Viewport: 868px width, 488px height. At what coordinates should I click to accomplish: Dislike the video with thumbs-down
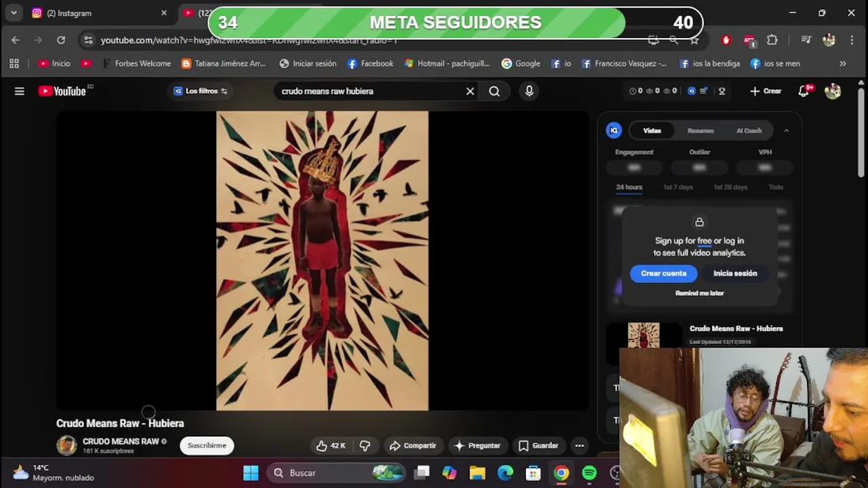click(365, 445)
